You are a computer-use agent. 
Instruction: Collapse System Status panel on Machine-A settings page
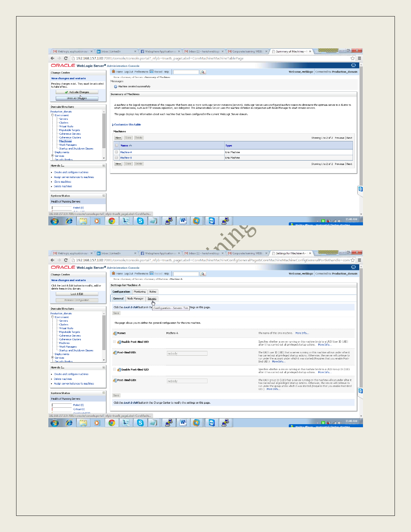pos(104,393)
